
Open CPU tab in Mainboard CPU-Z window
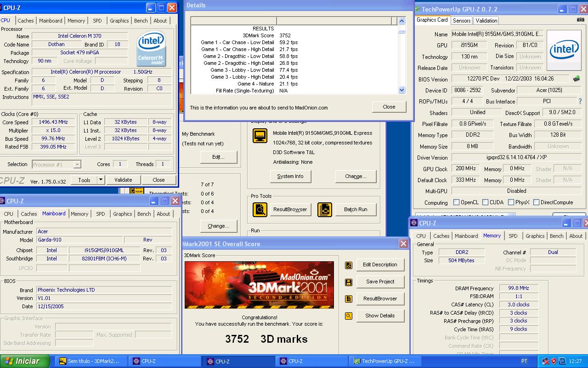point(9,214)
